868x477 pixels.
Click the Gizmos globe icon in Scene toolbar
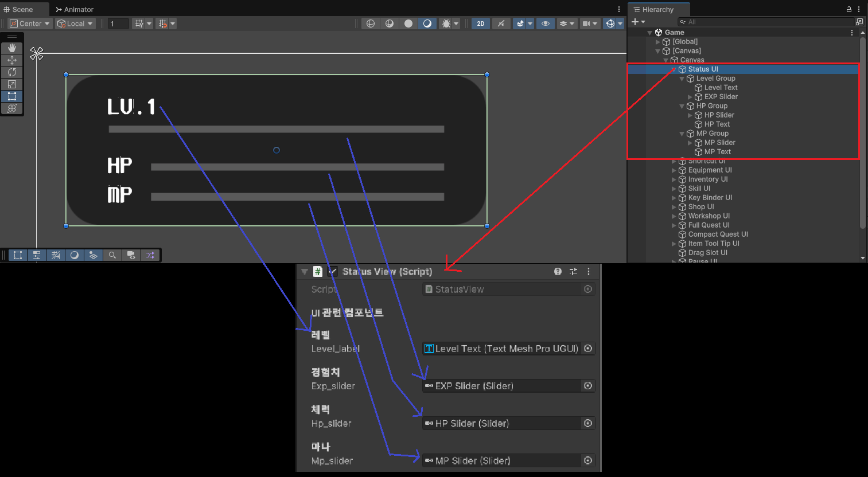point(610,24)
